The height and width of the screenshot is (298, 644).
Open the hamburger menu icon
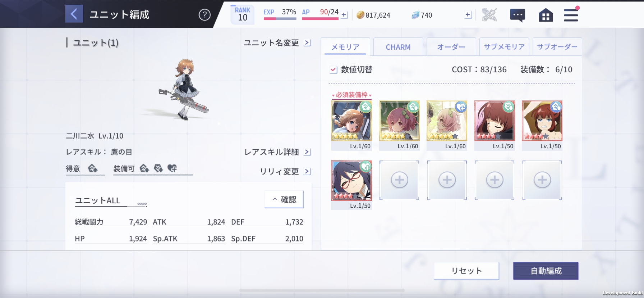571,15
